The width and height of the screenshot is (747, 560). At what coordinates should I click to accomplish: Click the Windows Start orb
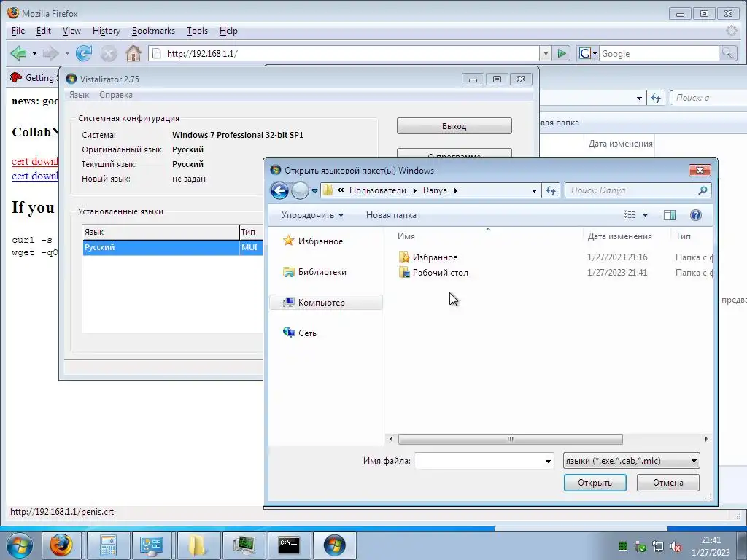click(x=18, y=545)
